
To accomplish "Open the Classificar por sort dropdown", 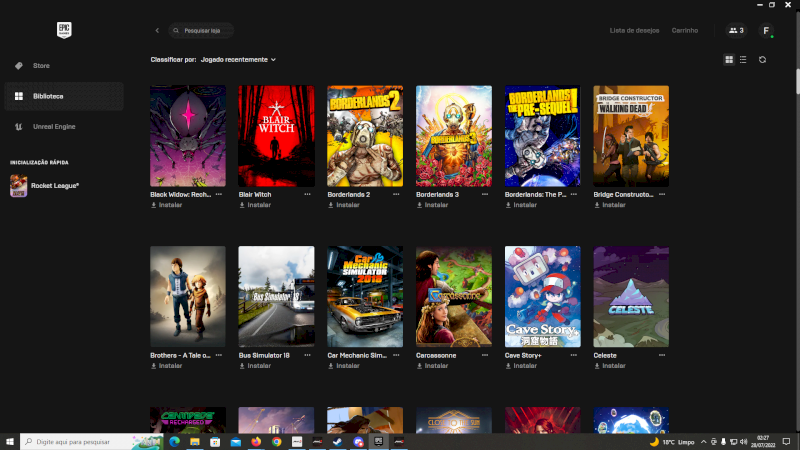I will 238,60.
